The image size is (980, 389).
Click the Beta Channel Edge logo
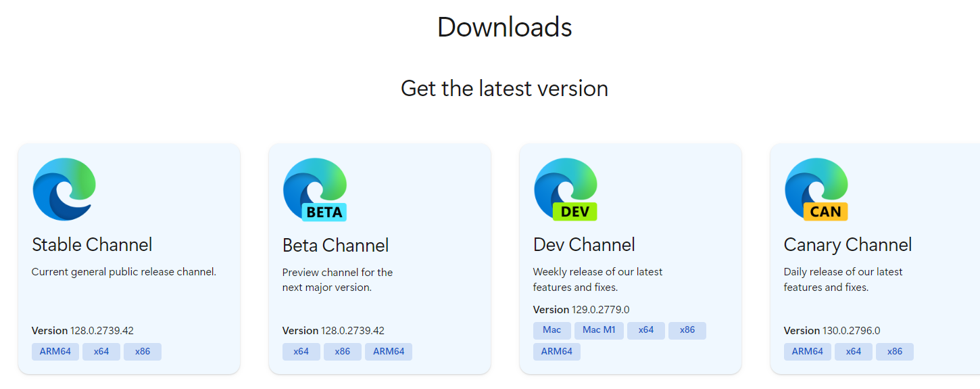[x=315, y=189]
